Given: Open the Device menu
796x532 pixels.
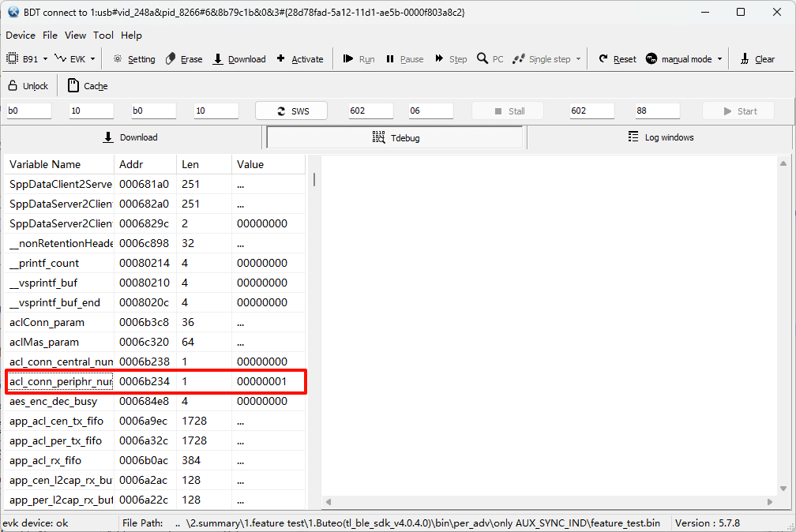Looking at the screenshot, I should pos(20,35).
